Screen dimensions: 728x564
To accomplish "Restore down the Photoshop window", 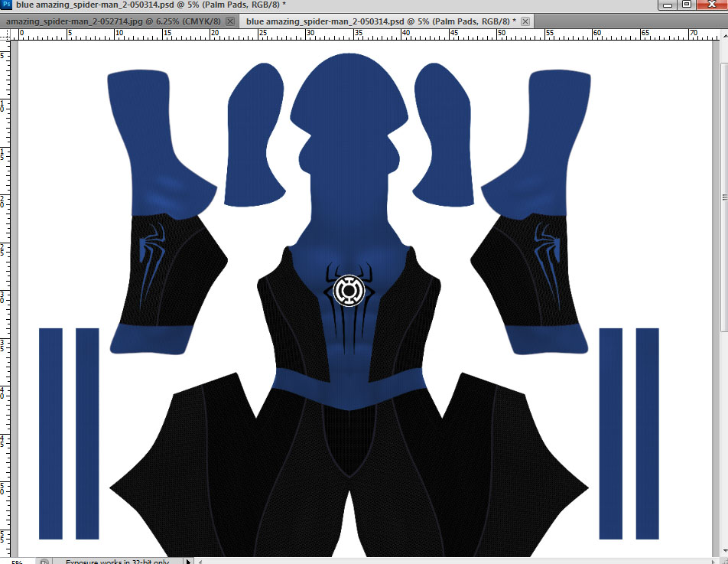I will point(687,5).
